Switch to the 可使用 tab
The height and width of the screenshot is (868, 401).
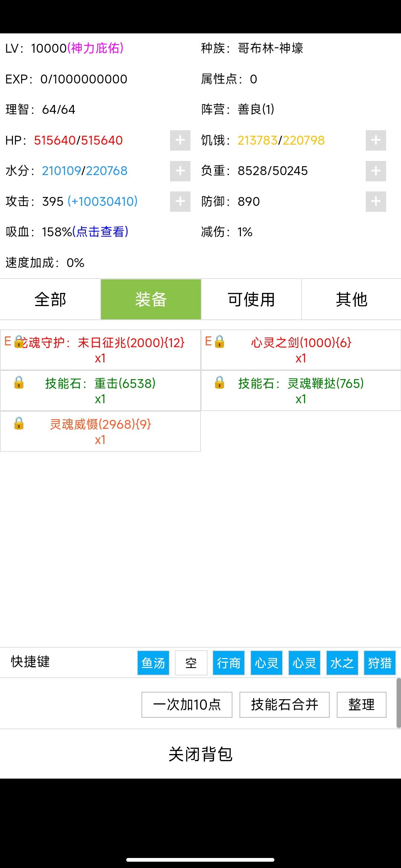tap(251, 299)
